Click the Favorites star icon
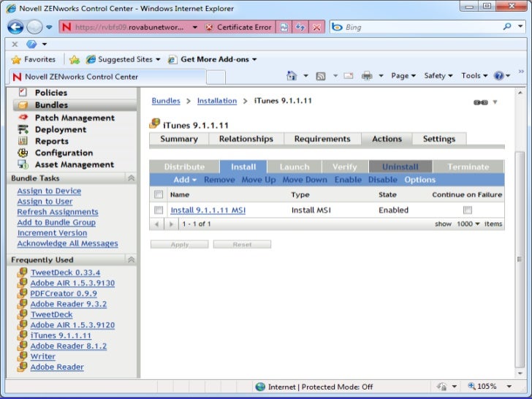532x399 pixels. (16, 60)
